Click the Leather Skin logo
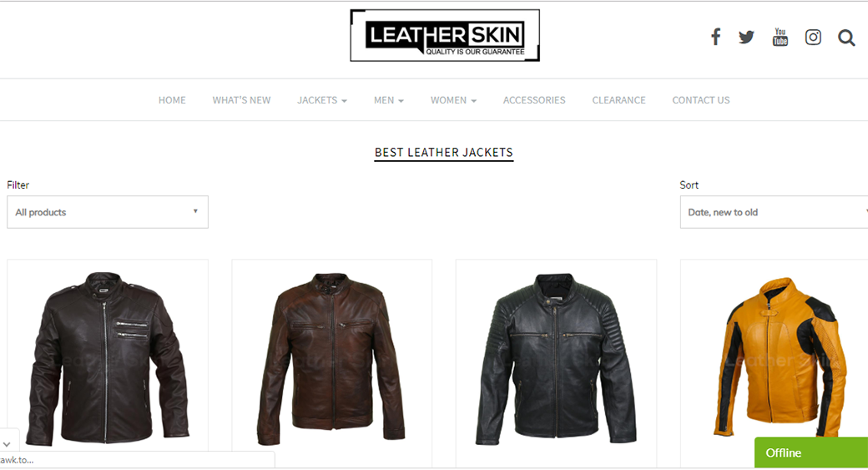The width and height of the screenshot is (868, 470). point(445,35)
